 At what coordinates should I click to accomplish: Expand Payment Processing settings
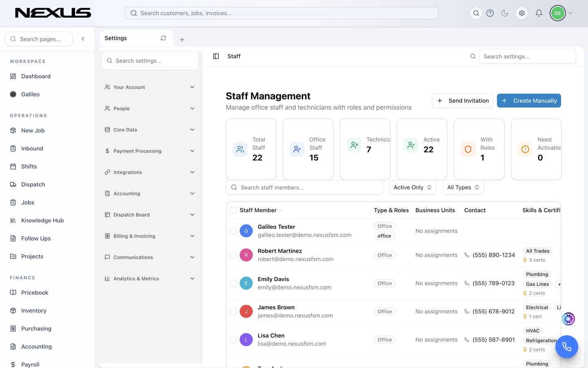(150, 151)
